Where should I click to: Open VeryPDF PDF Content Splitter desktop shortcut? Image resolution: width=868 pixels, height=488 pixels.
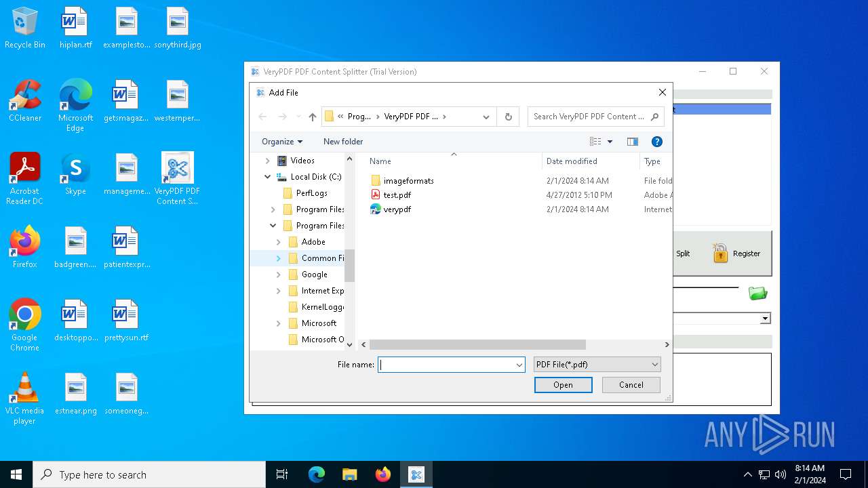(178, 180)
